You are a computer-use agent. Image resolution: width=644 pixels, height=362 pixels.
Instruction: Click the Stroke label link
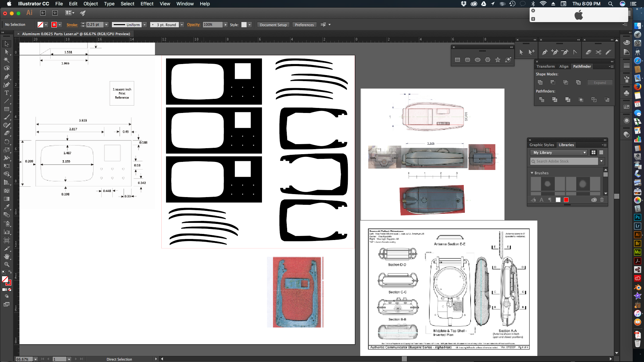click(72, 25)
